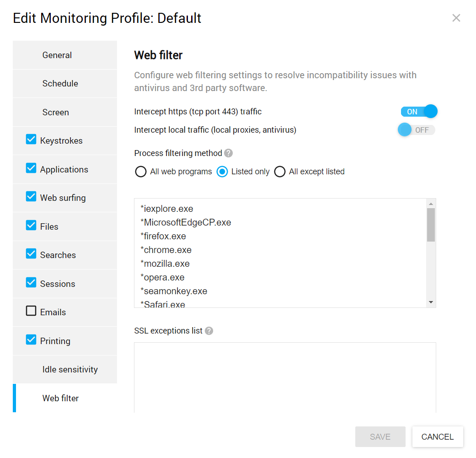The image size is (476, 458).
Task: Open the Idle sensitivity tab
Action: coord(70,370)
